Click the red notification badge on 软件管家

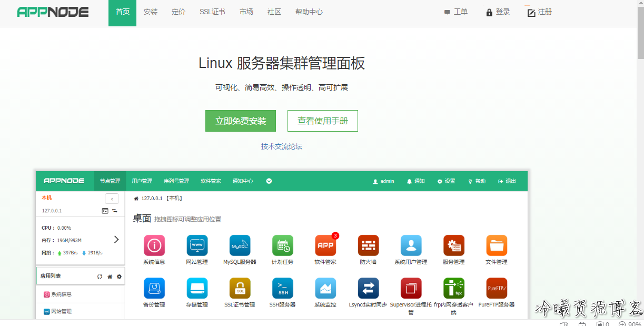pos(335,235)
